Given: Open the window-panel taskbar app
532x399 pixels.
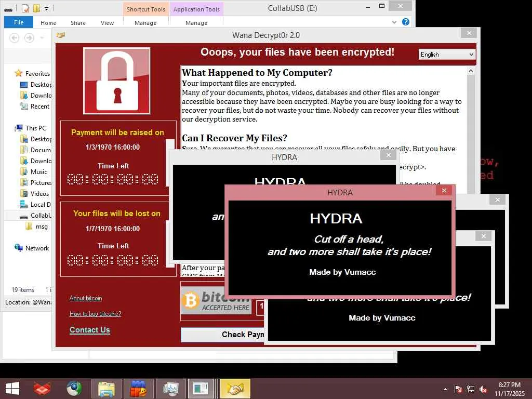Looking at the screenshot, I should 201,389.
